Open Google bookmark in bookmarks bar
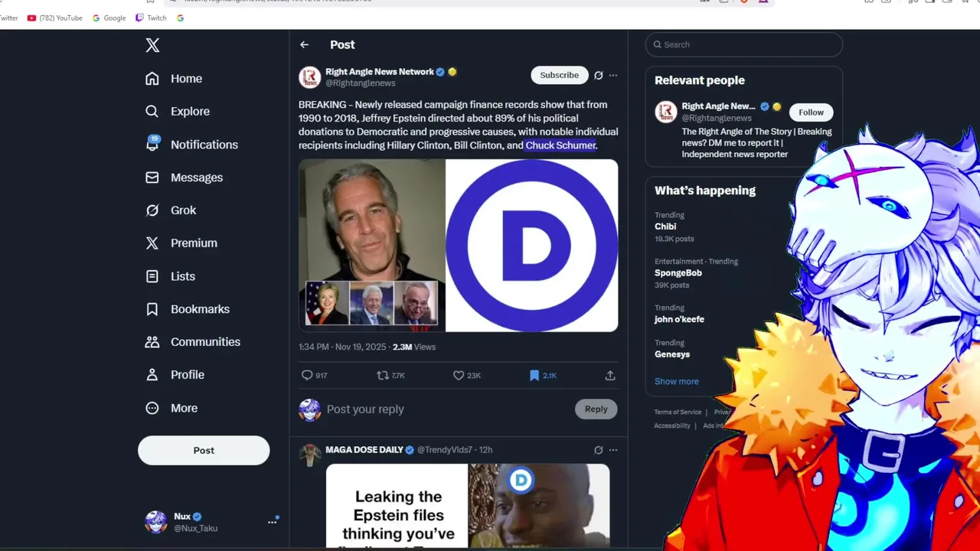 tap(109, 18)
